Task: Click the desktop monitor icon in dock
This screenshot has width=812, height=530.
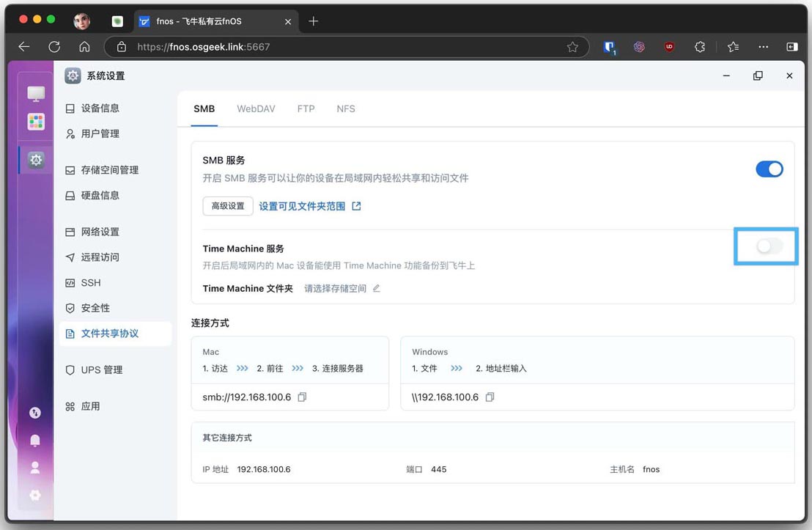Action: pos(36,94)
